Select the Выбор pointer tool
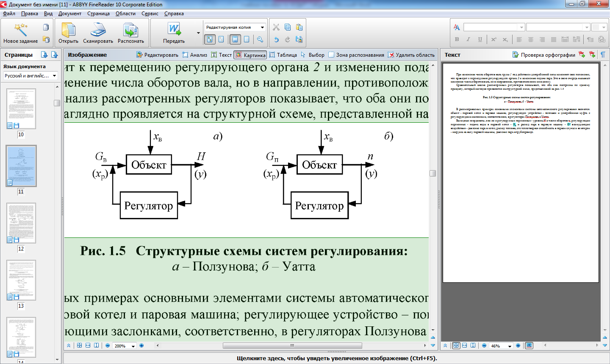 312,55
